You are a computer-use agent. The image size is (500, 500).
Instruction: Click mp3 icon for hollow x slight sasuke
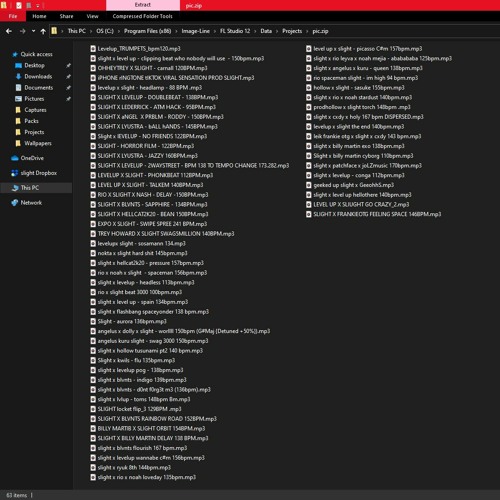(x=309, y=88)
